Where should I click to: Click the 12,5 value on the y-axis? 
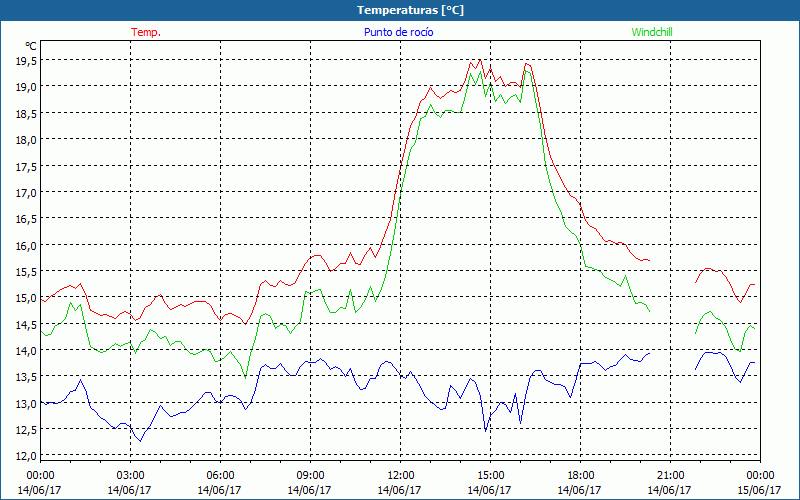point(27,430)
